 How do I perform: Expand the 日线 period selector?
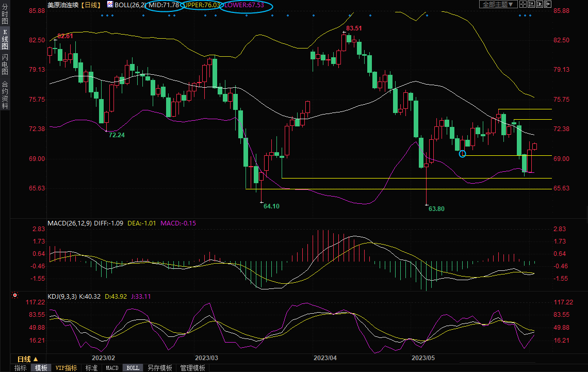point(28,359)
